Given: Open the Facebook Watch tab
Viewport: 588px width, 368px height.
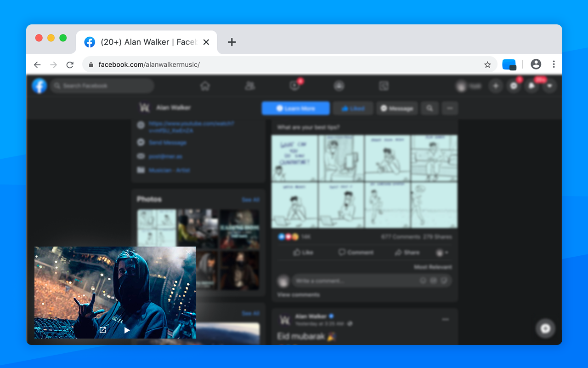Looking at the screenshot, I should click(x=294, y=86).
